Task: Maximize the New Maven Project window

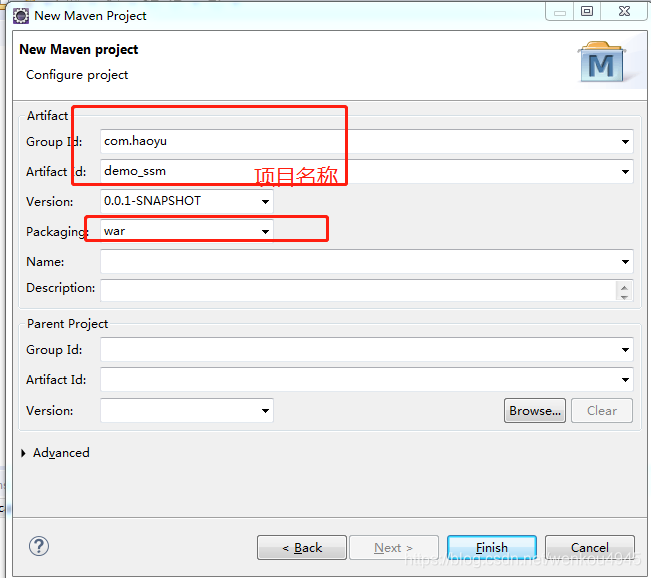Action: tap(587, 11)
